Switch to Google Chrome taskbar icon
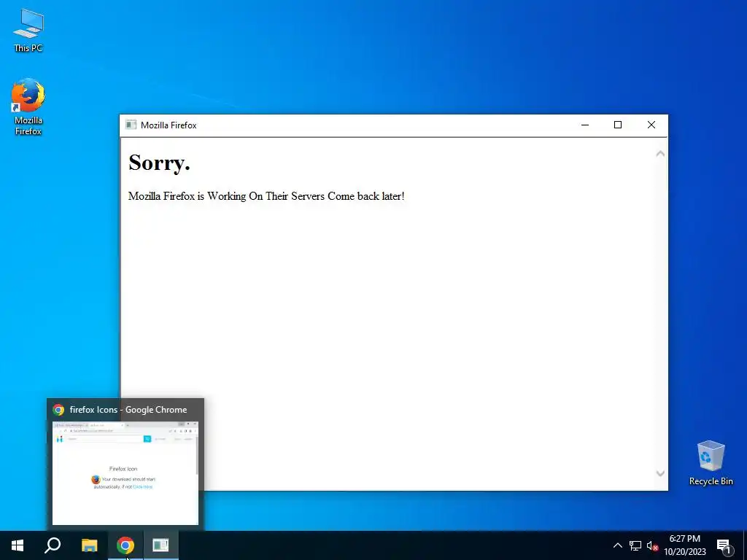Screen dimensions: 747x560 [125, 545]
